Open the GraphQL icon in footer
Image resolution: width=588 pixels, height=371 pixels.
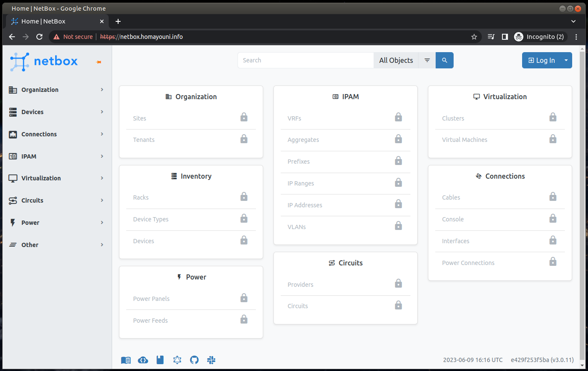click(x=177, y=360)
